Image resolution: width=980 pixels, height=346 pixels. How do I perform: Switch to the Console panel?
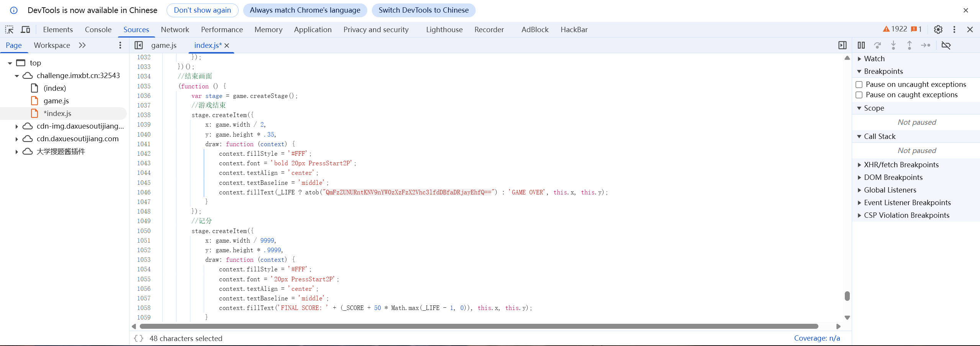click(x=98, y=29)
